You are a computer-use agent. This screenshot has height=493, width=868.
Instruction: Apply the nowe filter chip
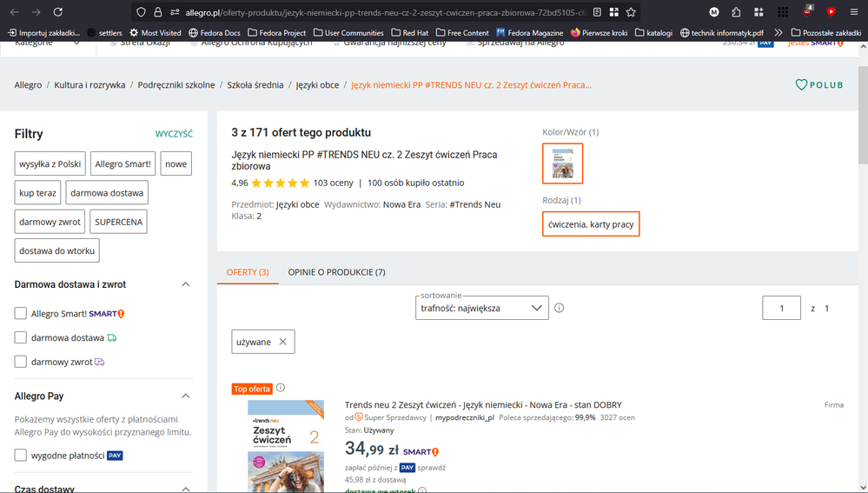click(x=176, y=163)
